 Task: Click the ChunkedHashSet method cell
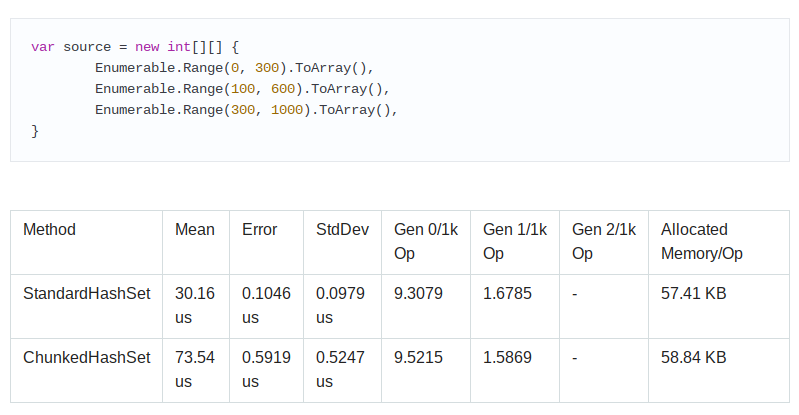87,357
